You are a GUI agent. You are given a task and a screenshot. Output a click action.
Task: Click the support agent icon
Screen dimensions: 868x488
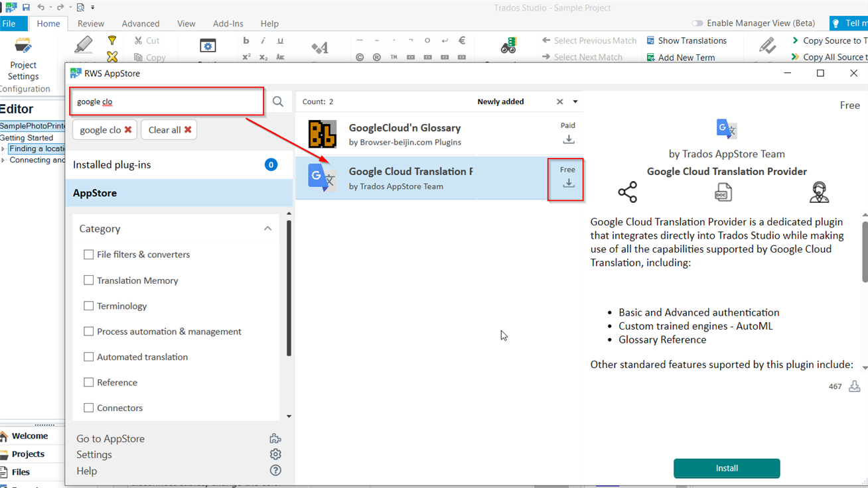(x=819, y=192)
